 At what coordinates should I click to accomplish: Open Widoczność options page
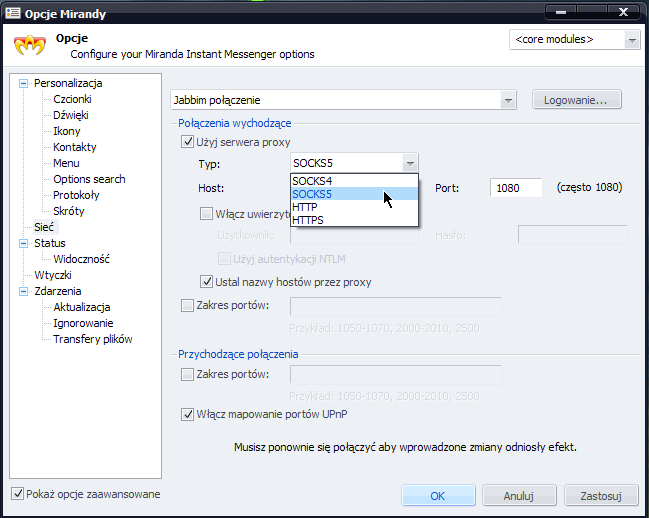(82, 259)
